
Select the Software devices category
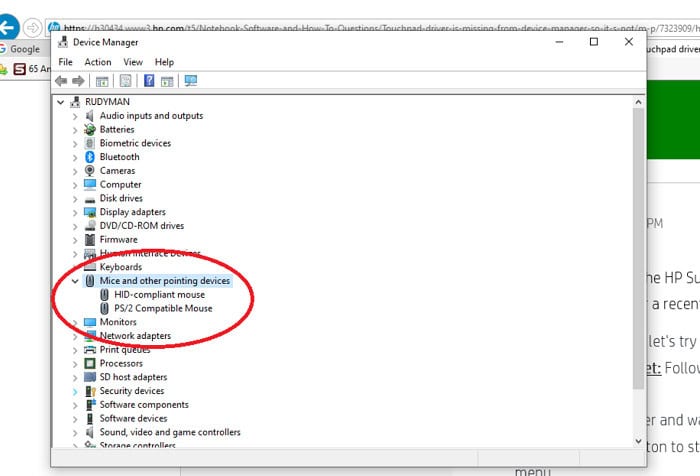coord(133,418)
